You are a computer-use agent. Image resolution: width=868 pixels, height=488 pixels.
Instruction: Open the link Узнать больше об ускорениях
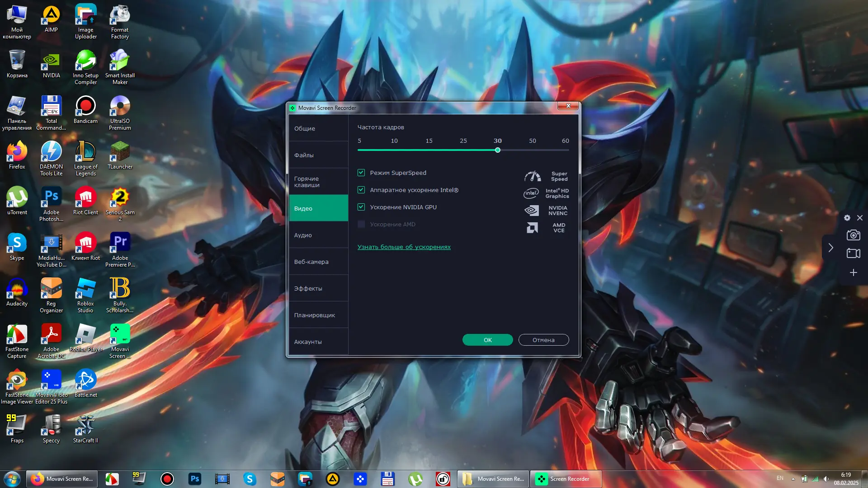[404, 247]
